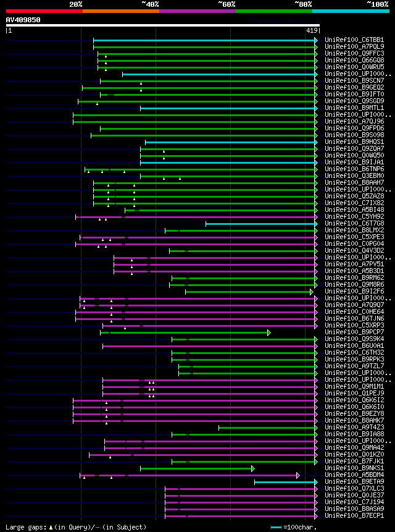Click the cyan alignment bar of C6T7G8
This screenshot has width=395, height=532.
click(x=260, y=224)
